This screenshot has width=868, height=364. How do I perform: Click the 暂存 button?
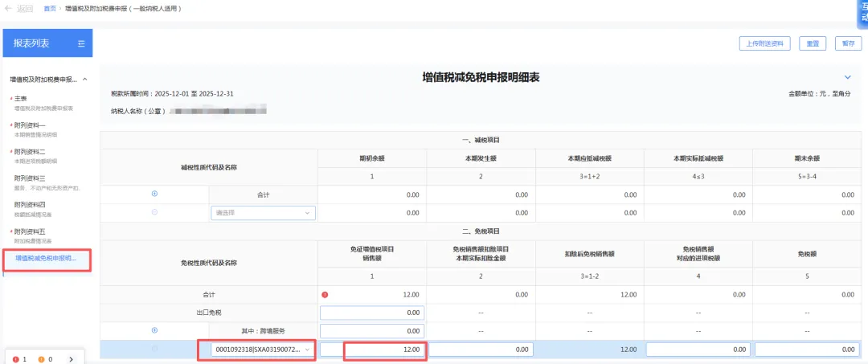(x=848, y=43)
